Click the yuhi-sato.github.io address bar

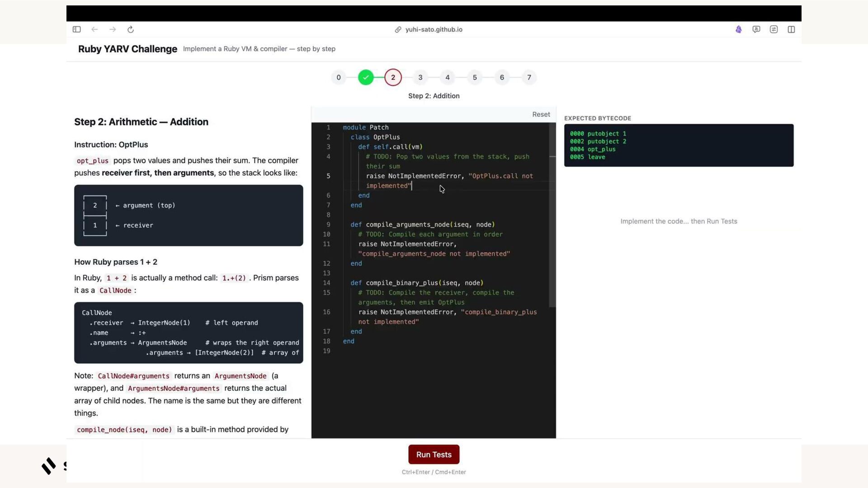pyautogui.click(x=434, y=29)
